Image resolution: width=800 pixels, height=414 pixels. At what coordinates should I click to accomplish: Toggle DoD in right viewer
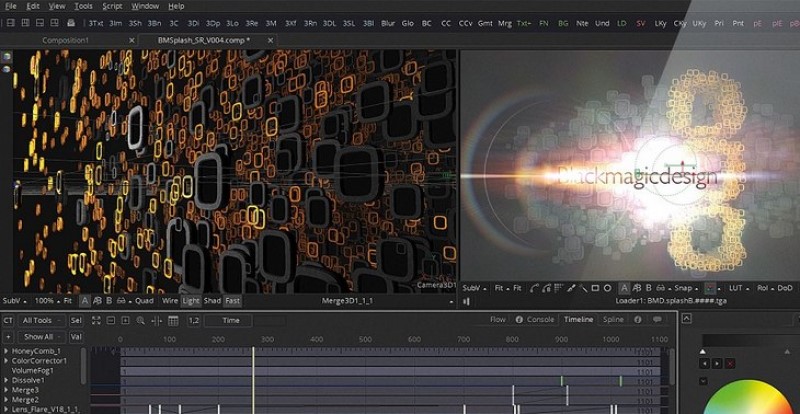(x=785, y=288)
